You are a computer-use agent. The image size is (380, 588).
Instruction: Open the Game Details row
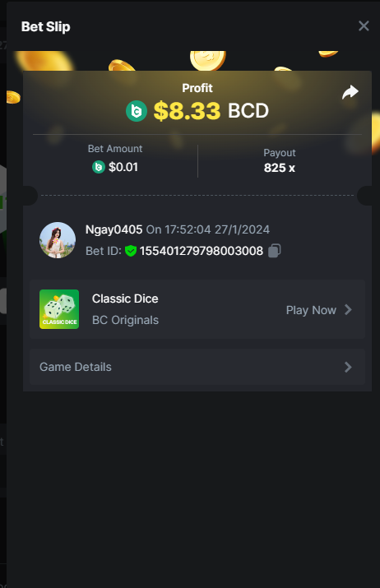(x=197, y=367)
